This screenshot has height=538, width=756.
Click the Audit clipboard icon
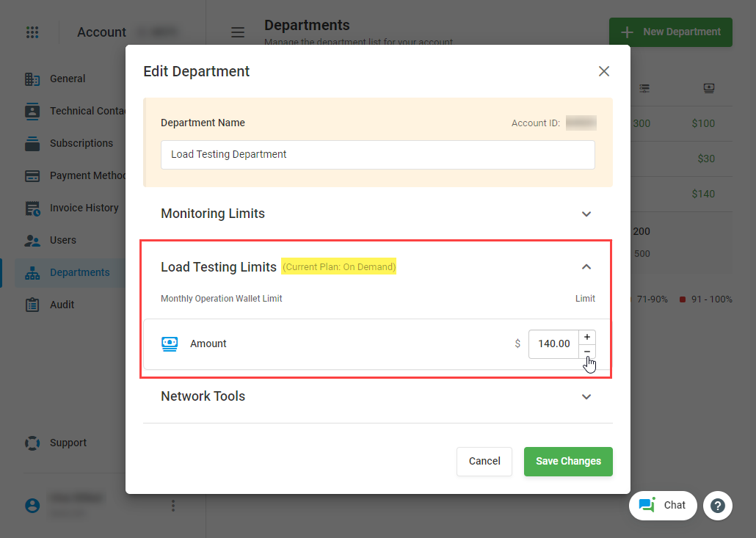click(x=32, y=305)
